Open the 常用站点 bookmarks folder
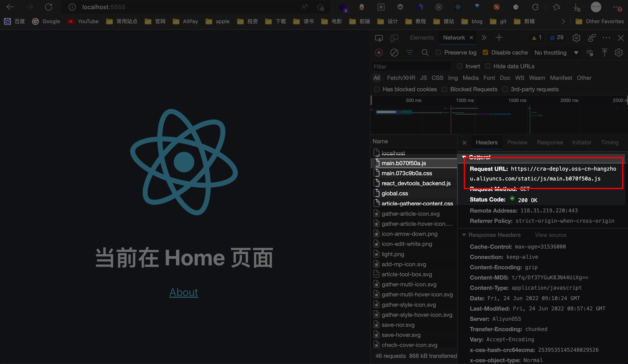Image resolution: width=628 pixels, height=364 pixels. click(122, 21)
